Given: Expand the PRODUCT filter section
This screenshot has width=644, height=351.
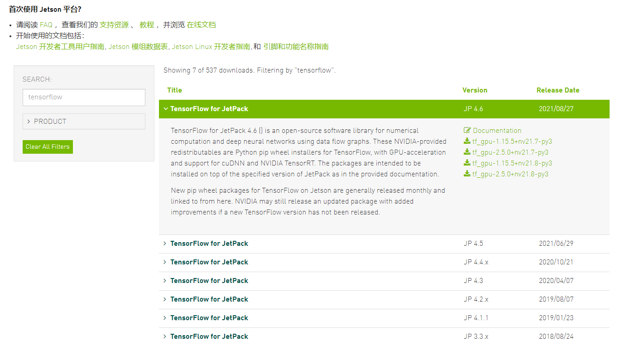Looking at the screenshot, I should [84, 122].
